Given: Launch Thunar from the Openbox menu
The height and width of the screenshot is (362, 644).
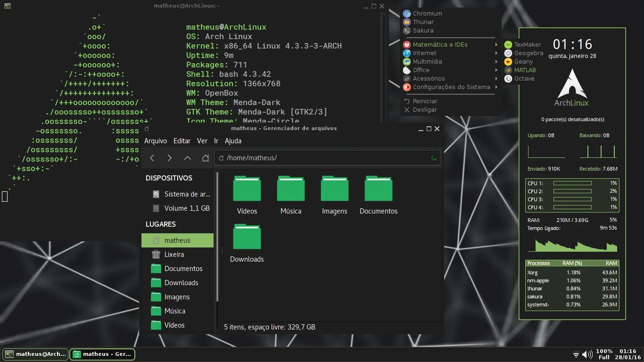Looking at the screenshot, I should tap(419, 22).
